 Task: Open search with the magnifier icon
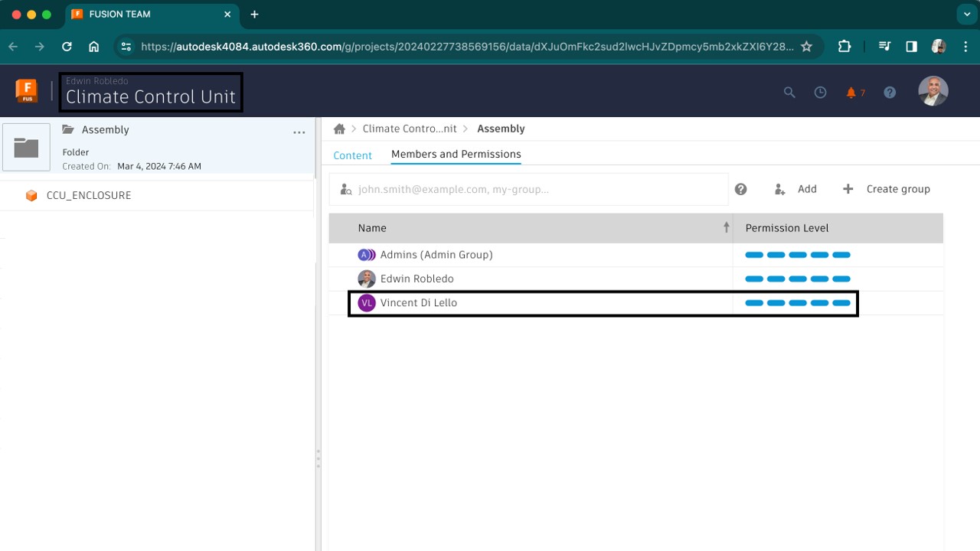[x=789, y=92]
